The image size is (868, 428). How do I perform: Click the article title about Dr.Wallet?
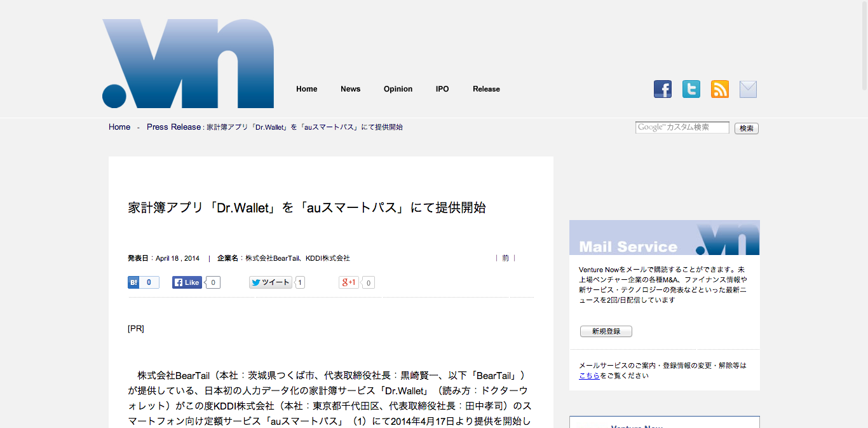tap(307, 207)
